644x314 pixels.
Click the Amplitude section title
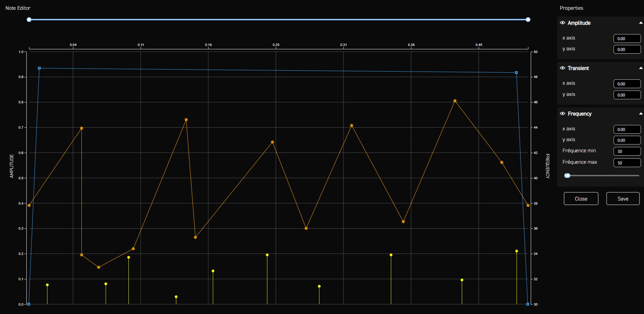(x=579, y=23)
